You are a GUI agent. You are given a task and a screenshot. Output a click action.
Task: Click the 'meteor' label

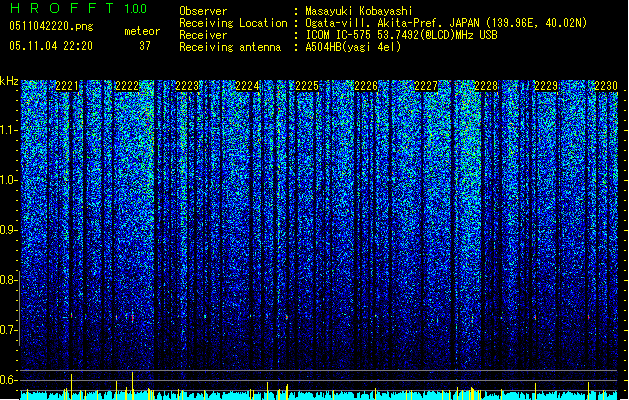tap(142, 31)
